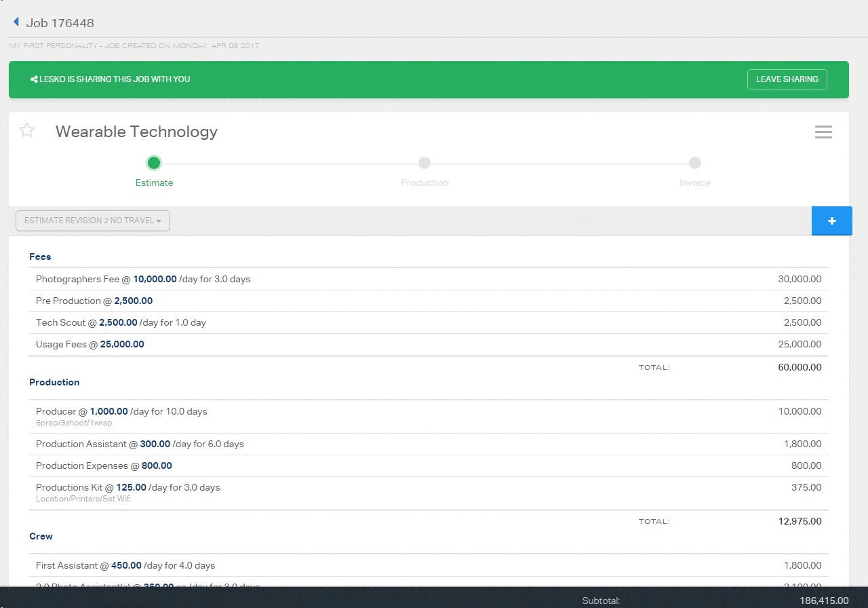Expand the Estimate Revision 2 No Travel dropdown

coord(93,221)
